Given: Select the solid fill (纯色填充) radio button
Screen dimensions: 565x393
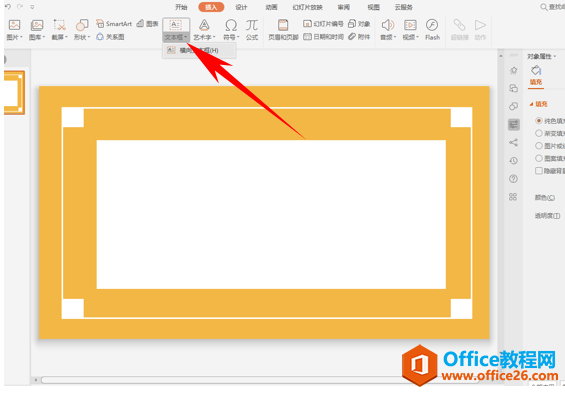Looking at the screenshot, I should tap(539, 121).
